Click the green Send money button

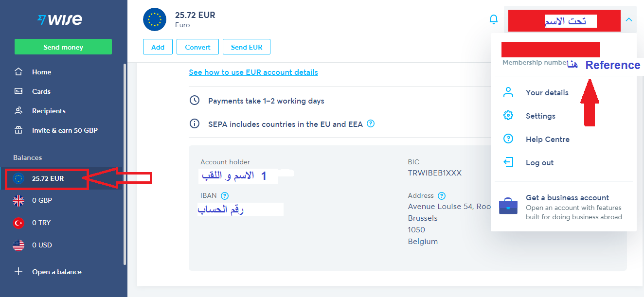coord(63,47)
